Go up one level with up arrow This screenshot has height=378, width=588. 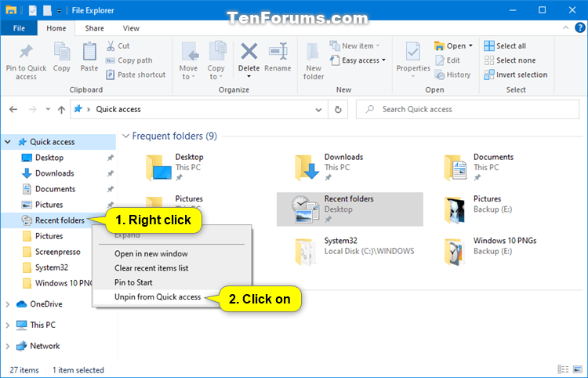point(61,109)
